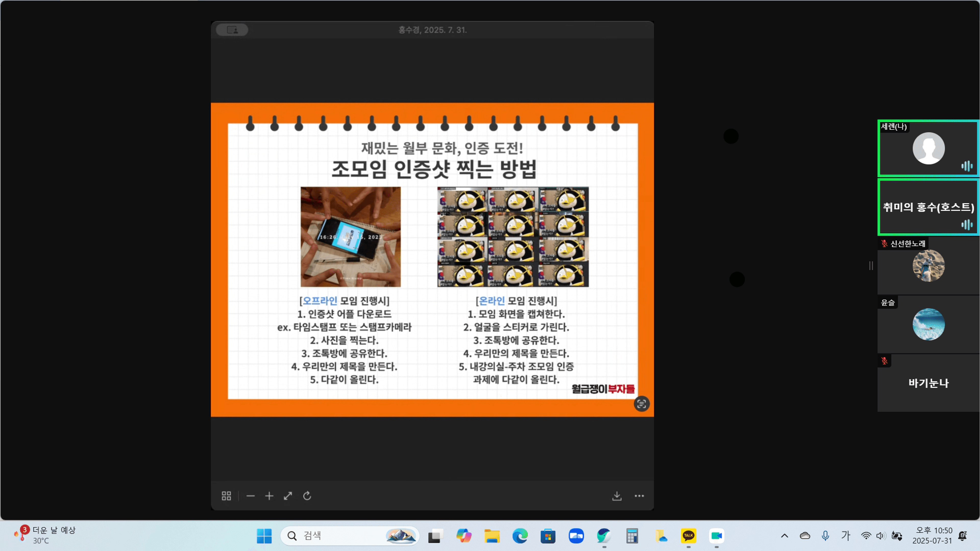This screenshot has width=980, height=551.
Task: Toggle the window mode button at viewer top-left
Action: (x=232, y=30)
